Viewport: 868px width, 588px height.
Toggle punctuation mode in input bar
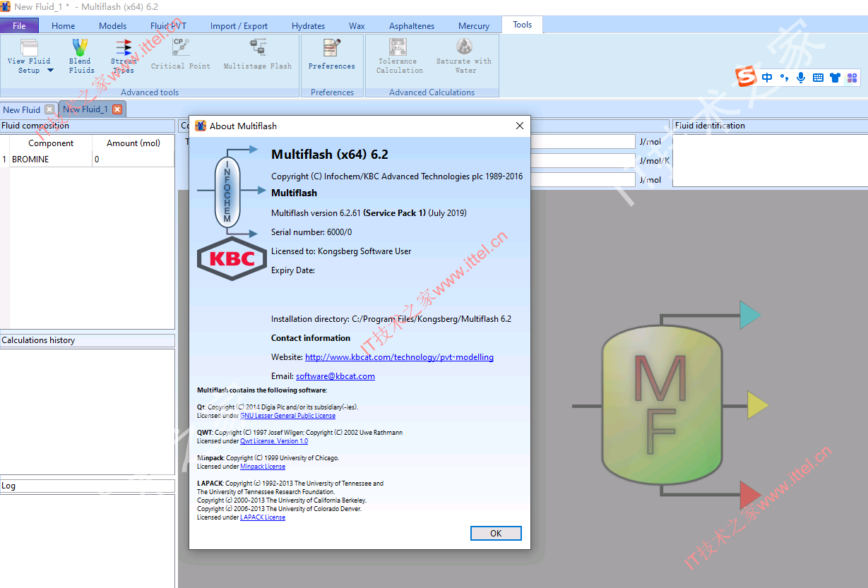[785, 78]
